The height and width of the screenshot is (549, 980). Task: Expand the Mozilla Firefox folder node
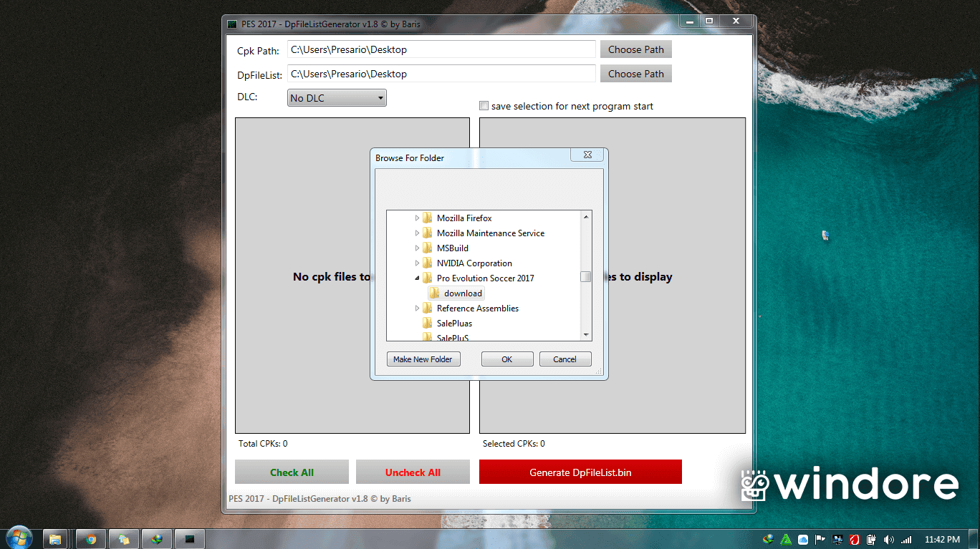[x=417, y=218]
